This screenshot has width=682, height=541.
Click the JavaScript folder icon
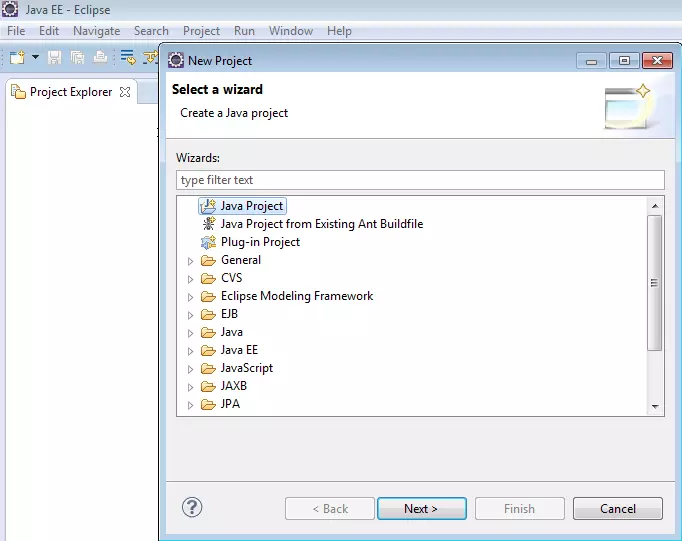tap(208, 368)
